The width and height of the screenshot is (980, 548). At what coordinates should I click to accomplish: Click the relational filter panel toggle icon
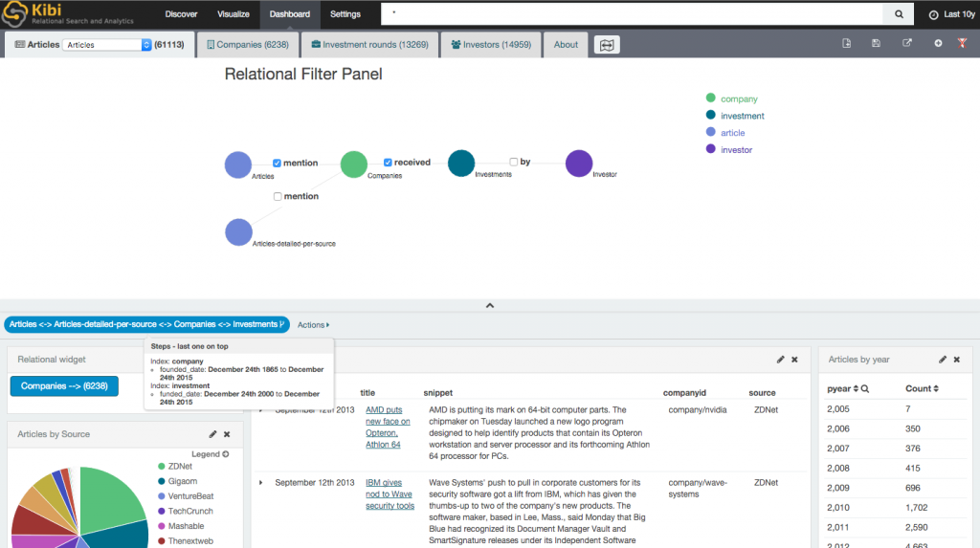coord(606,45)
